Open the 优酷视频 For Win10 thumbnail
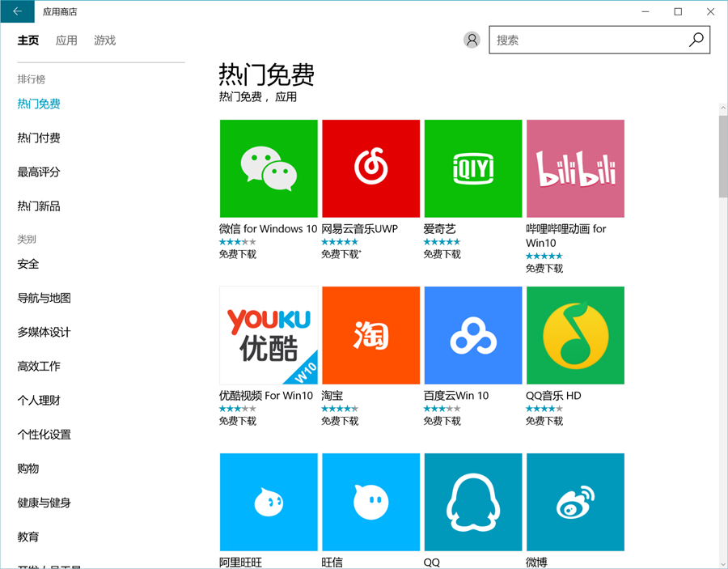 [x=268, y=335]
